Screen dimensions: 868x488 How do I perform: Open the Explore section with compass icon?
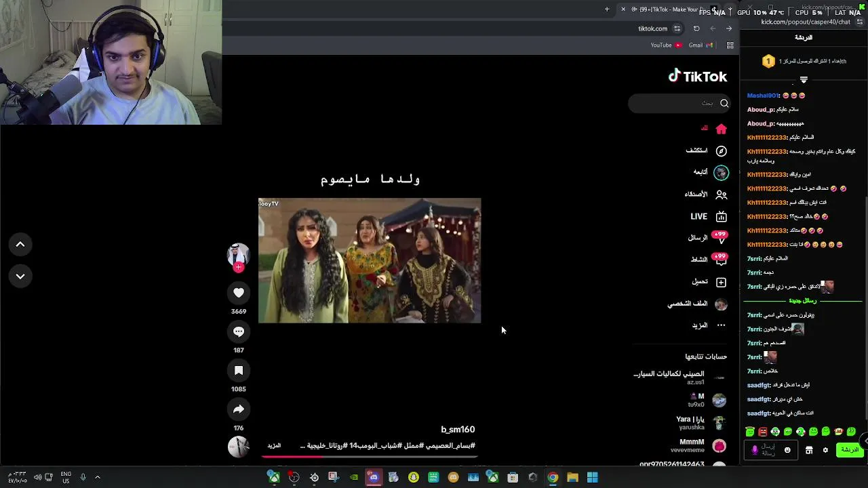706,150
